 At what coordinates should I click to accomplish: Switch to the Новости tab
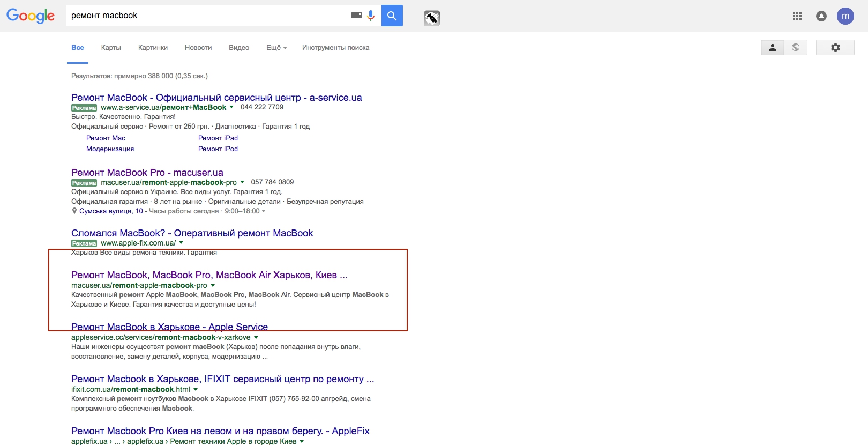[198, 48]
